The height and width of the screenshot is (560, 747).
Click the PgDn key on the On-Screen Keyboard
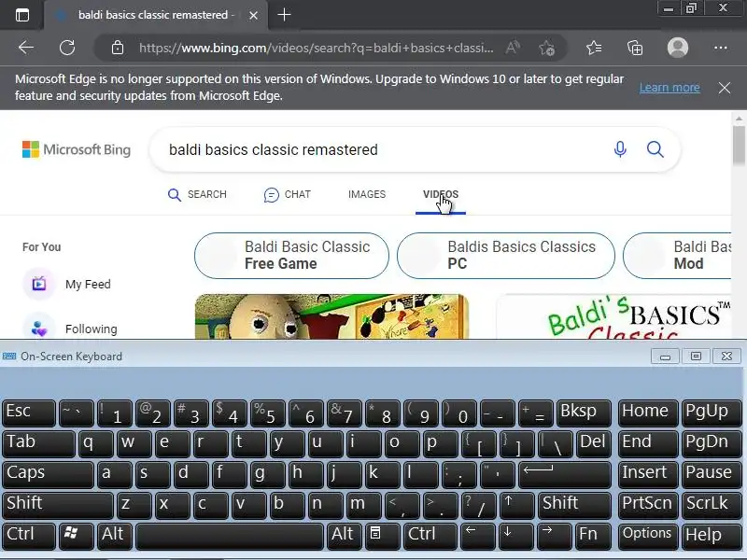tap(711, 443)
